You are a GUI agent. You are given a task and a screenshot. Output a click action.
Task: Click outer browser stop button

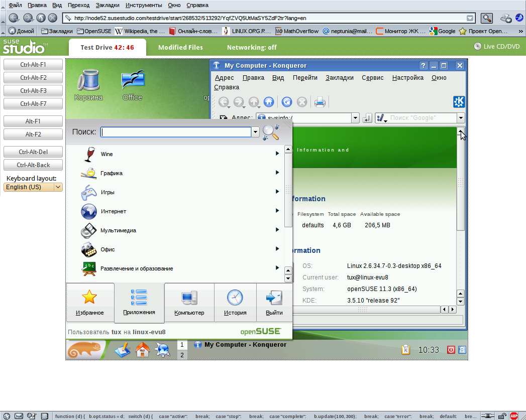pos(52,18)
